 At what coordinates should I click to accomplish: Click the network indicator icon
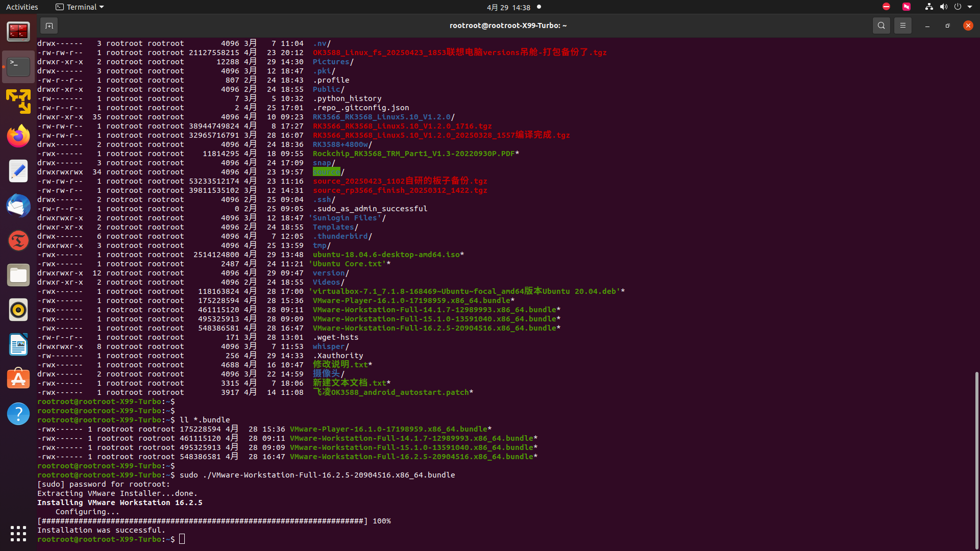[x=928, y=7]
